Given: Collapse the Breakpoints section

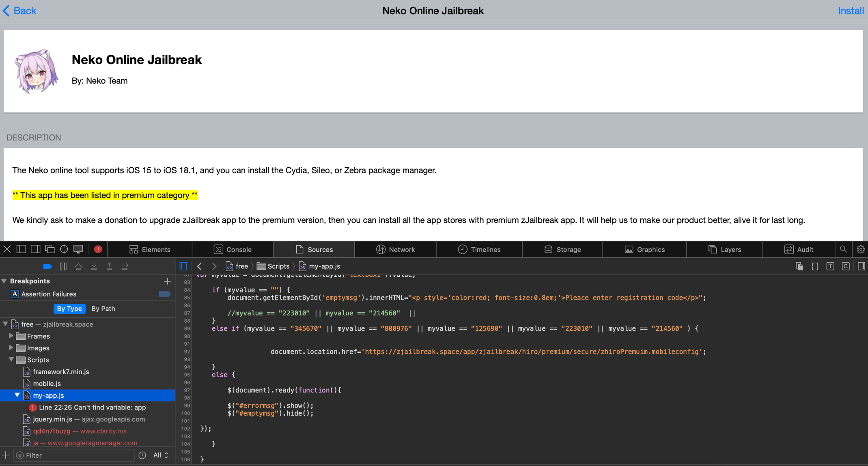Looking at the screenshot, I should click(x=4, y=281).
